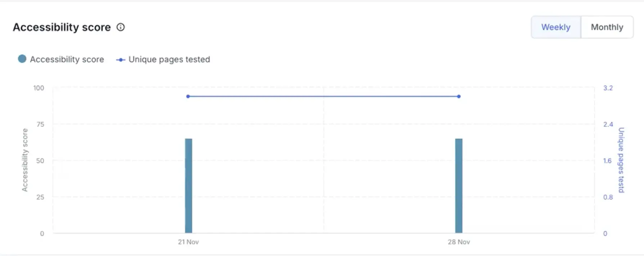Select the 28 Nov score bar
The width and height of the screenshot is (644, 256).
pos(459,186)
